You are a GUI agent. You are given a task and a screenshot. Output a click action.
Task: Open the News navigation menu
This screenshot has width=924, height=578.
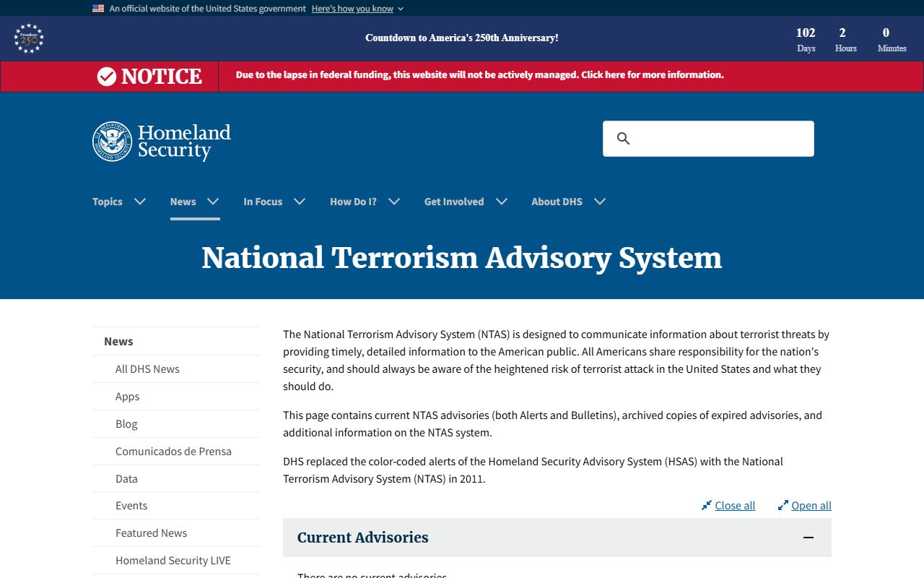click(194, 202)
